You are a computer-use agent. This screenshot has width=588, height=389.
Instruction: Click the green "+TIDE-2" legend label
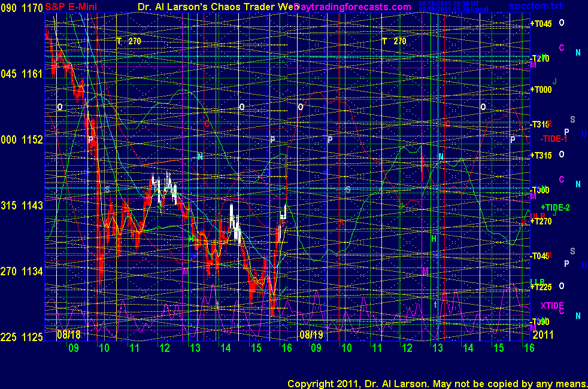tap(556, 208)
